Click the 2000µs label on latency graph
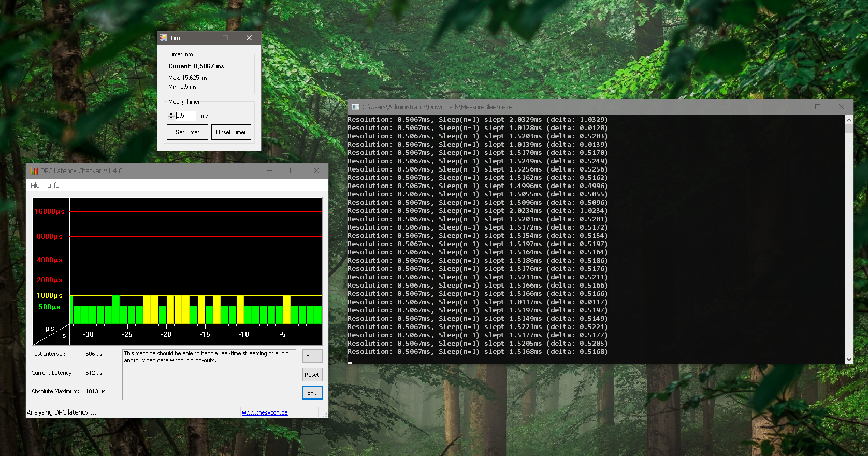Viewport: 868px width, 456px height. [49, 280]
